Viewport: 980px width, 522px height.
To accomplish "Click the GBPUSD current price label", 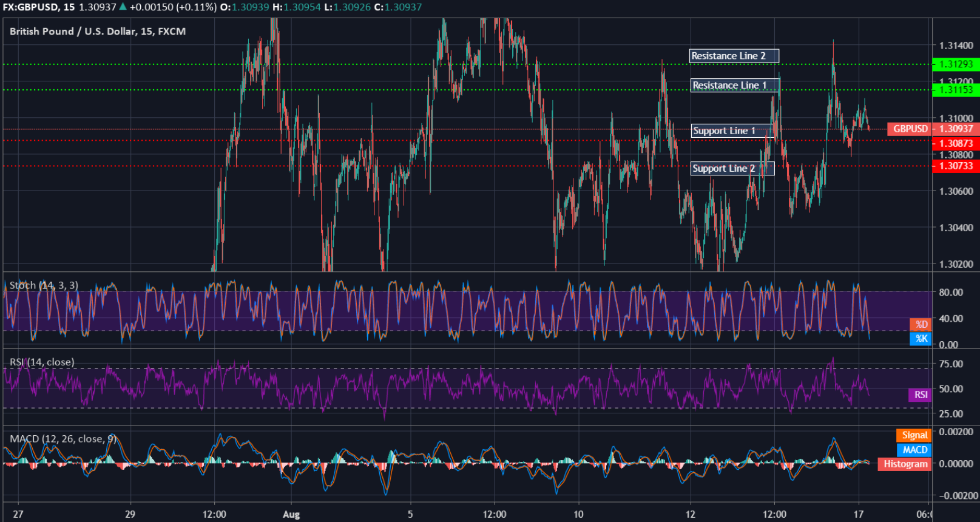I will [910, 129].
